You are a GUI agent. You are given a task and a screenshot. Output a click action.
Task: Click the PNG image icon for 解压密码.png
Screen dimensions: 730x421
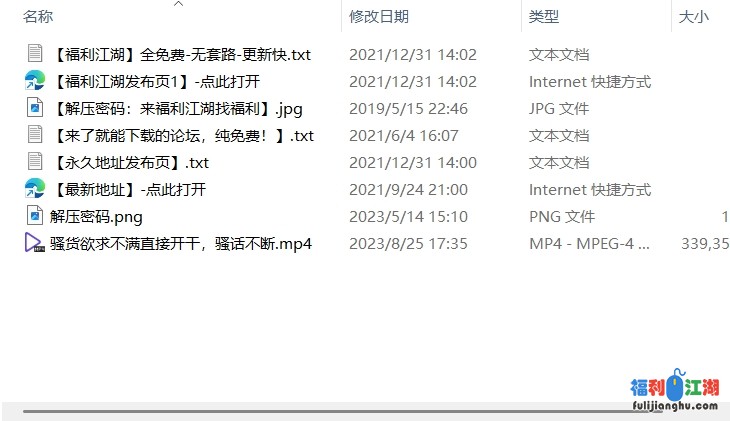coord(35,216)
